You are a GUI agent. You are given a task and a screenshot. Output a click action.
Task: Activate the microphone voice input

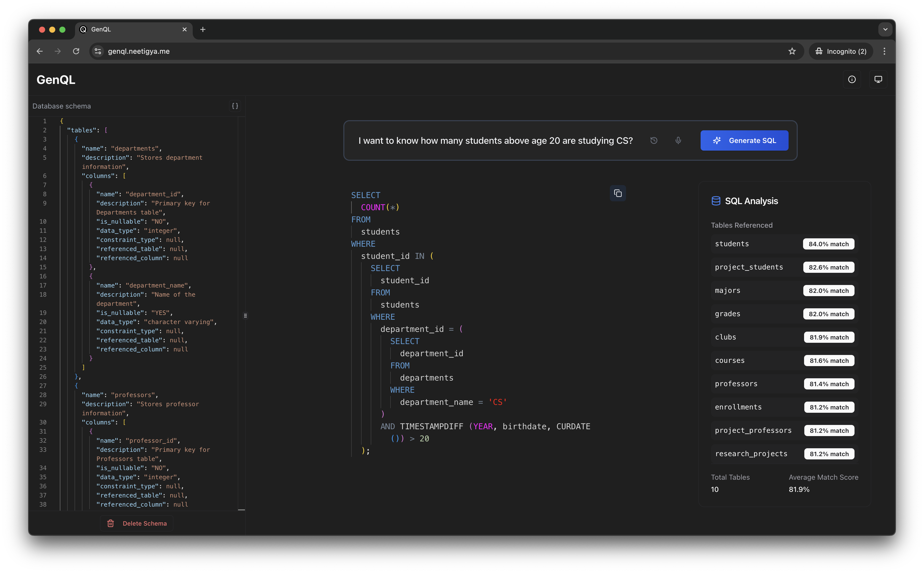[678, 141]
